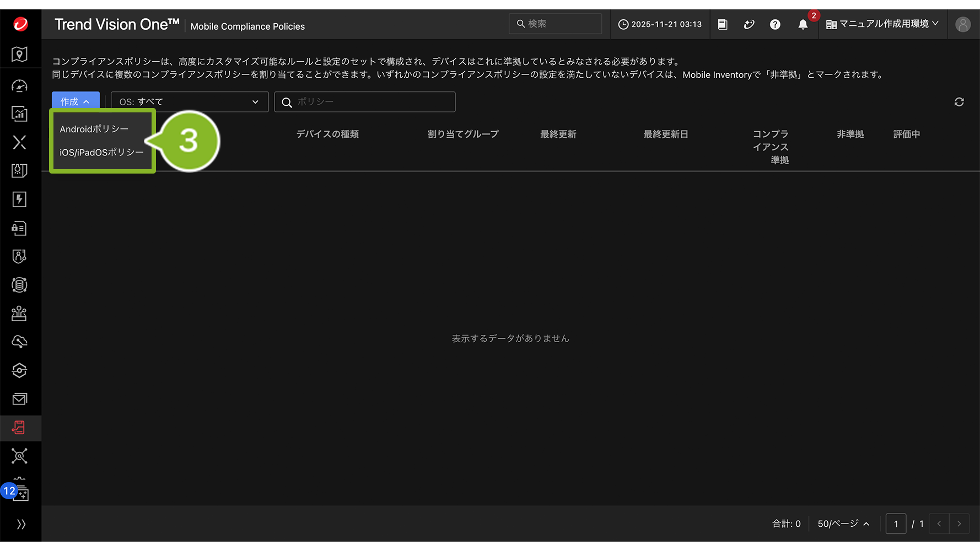Expand the 50/ページ page size dropdown
The height and width of the screenshot is (551, 980).
click(843, 523)
